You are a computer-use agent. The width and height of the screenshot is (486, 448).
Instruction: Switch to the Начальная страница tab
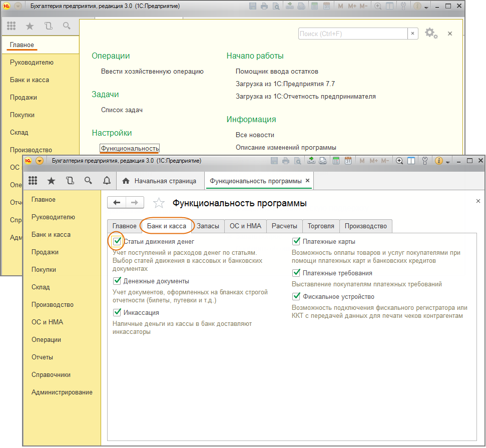click(160, 181)
